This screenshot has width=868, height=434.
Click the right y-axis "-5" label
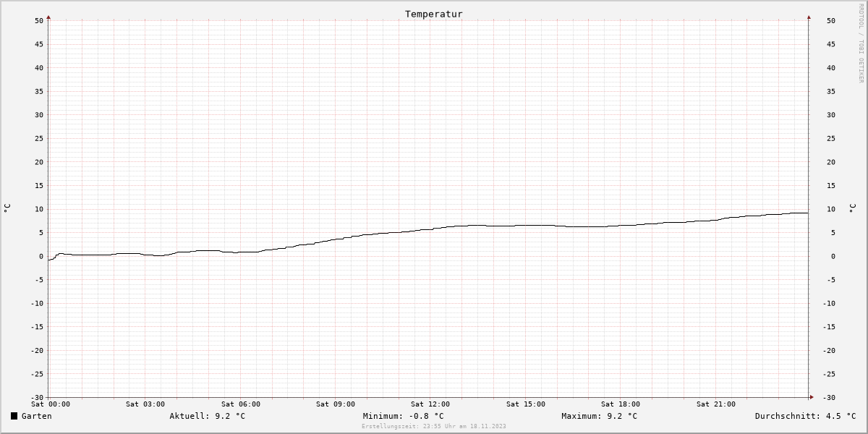tap(831, 280)
